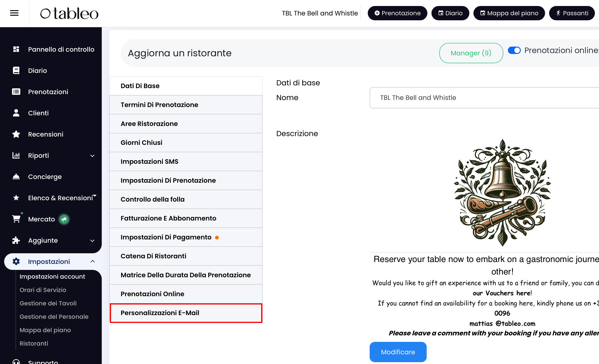Toggle the Prenotazioni online switch
This screenshot has width=599, height=364.
pyautogui.click(x=514, y=51)
